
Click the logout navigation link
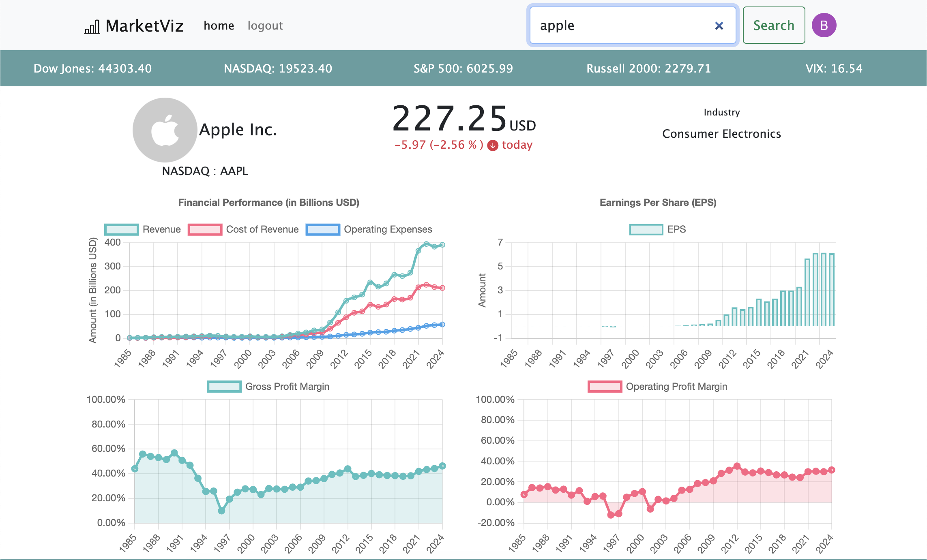[265, 26]
